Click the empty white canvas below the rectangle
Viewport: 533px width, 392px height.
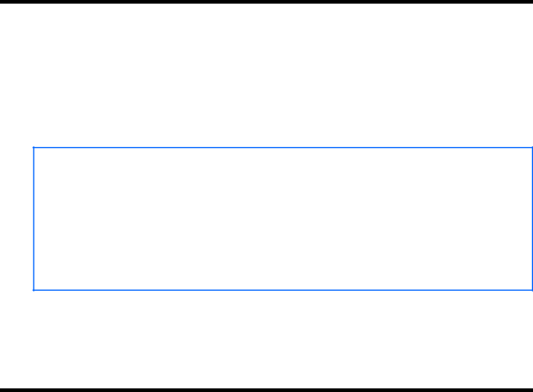(x=266, y=340)
